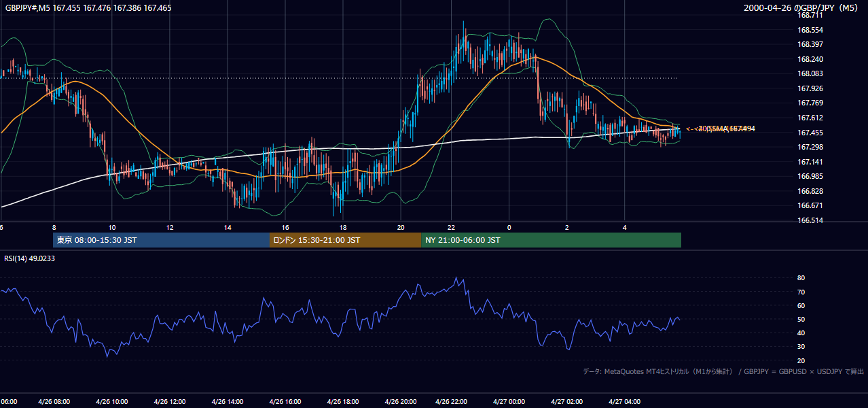Click the 168.554 price axis label
The width and height of the screenshot is (868, 408).
[810, 30]
